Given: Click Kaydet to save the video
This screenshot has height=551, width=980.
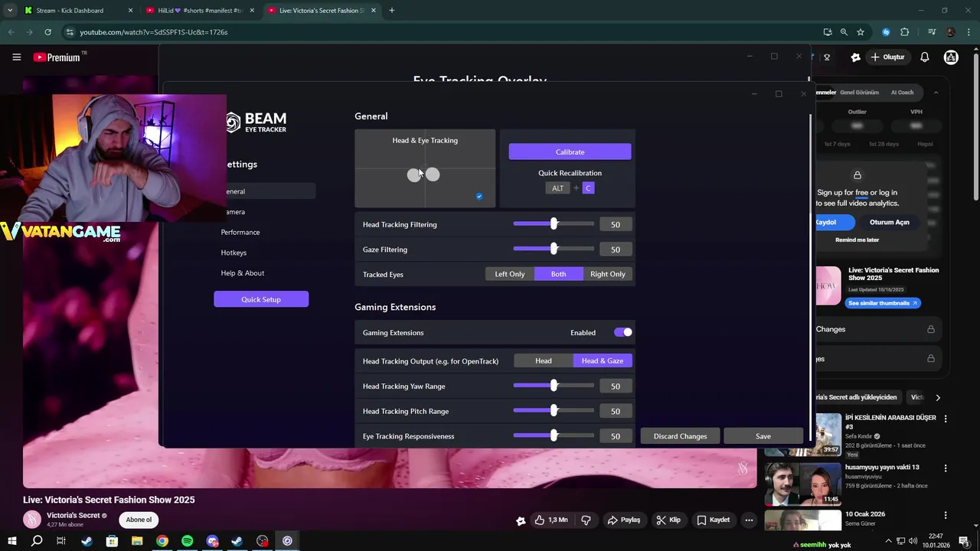Looking at the screenshot, I should coord(713,520).
